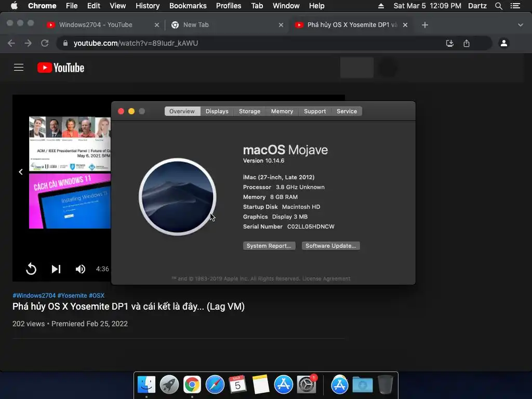The height and width of the screenshot is (399, 532).
Task: Skip to next video
Action: tap(56, 269)
